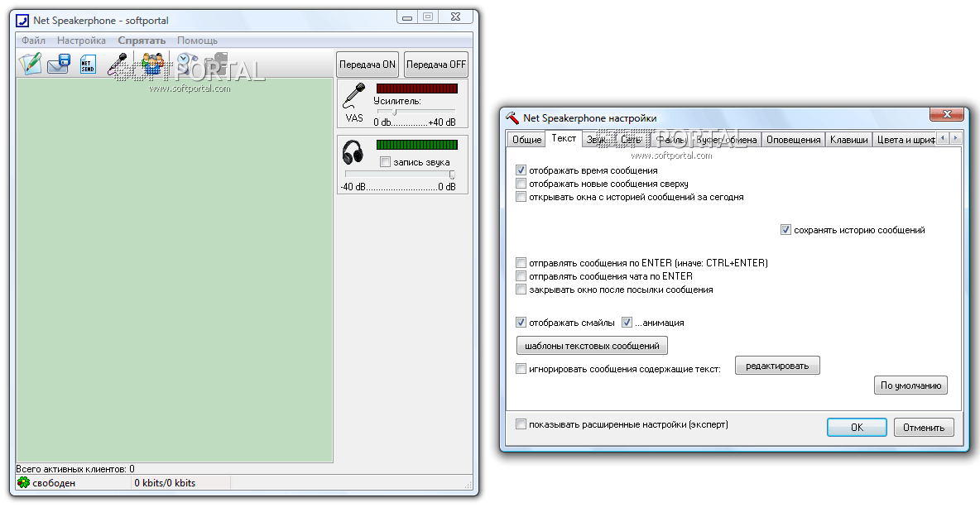Open the Цвета и шрифты tab
The height and width of the screenshot is (517, 980).
(905, 140)
